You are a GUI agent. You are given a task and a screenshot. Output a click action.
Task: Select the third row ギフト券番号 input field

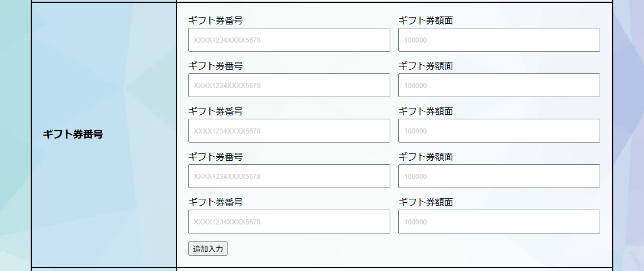point(289,131)
